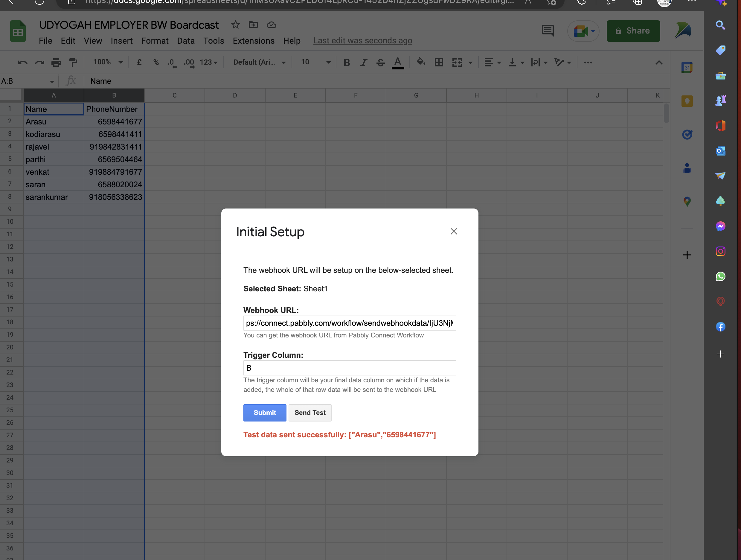Select the Paint format tool

[x=73, y=62]
